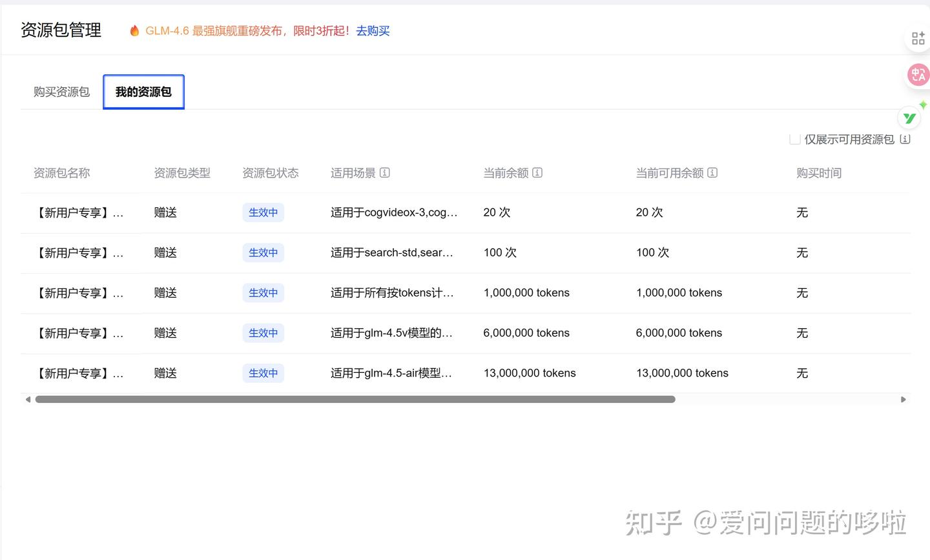This screenshot has height=560, width=930.
Task: Click 生效中 badge in the 所有按tokens计 row
Action: 263,293
